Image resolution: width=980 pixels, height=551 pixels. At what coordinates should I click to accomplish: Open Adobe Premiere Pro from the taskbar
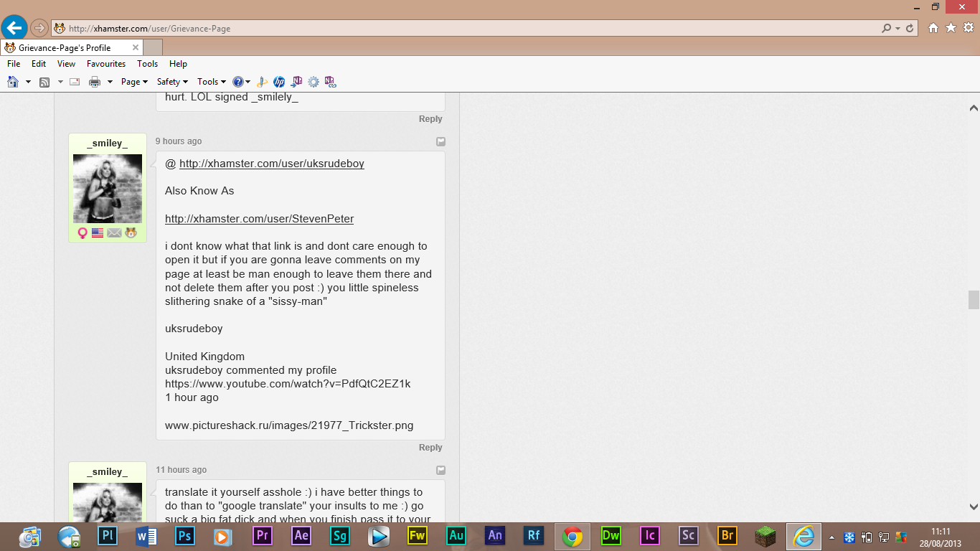coord(263,536)
